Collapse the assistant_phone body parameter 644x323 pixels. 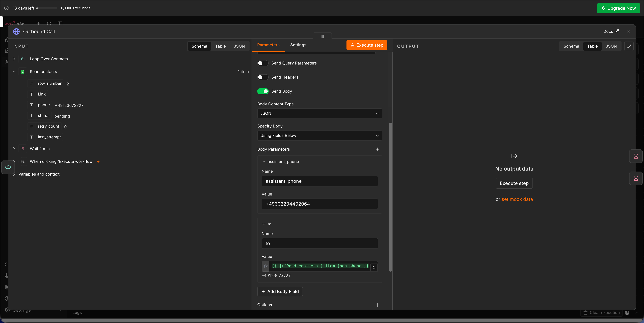coord(264,162)
